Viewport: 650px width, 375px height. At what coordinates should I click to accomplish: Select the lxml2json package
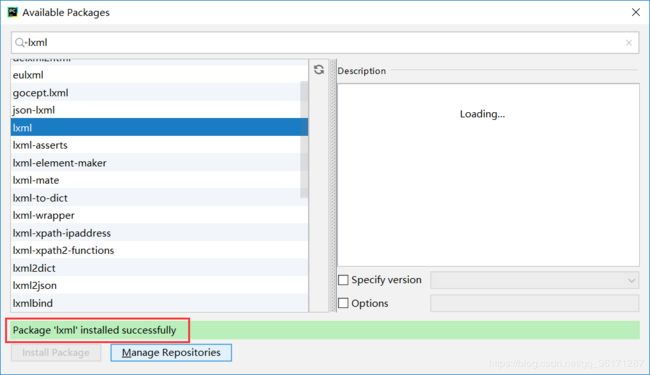click(160, 285)
